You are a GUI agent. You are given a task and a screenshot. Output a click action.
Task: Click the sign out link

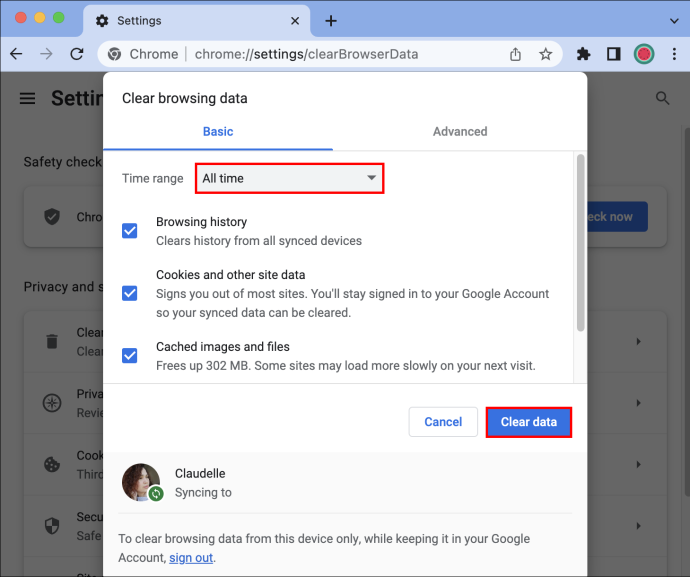coord(191,558)
